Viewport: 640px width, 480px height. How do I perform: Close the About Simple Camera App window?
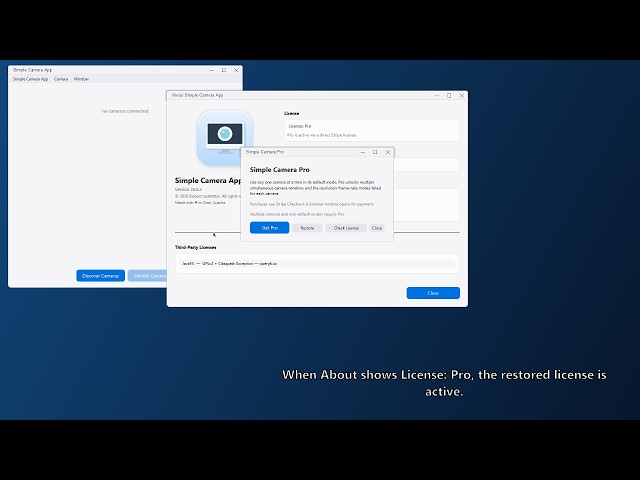462,96
